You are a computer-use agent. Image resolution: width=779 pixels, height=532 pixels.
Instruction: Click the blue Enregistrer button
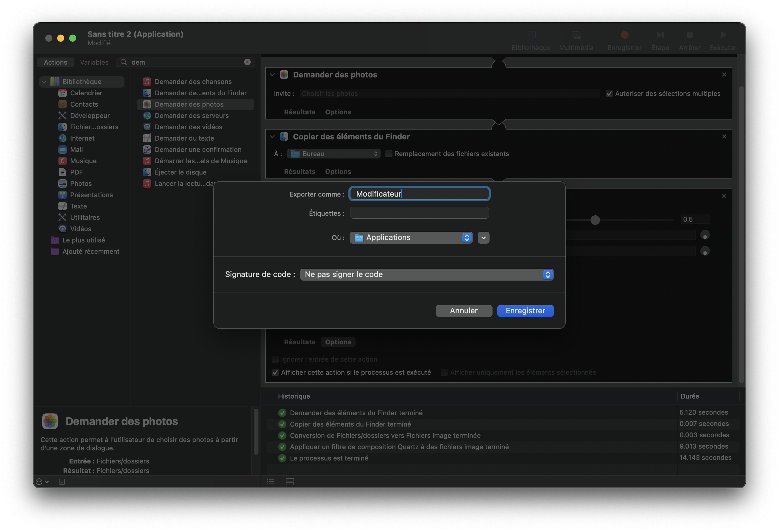pyautogui.click(x=525, y=310)
